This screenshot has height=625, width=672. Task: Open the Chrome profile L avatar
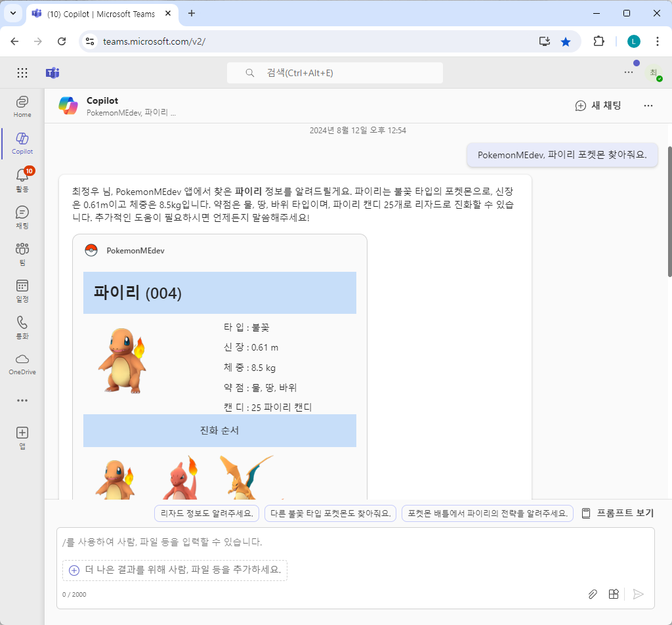click(634, 41)
